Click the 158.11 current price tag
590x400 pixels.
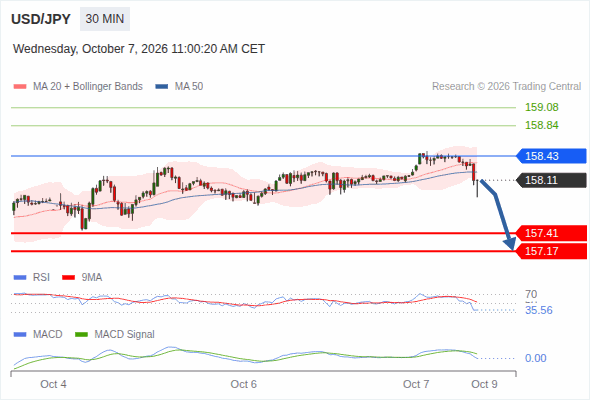pyautogui.click(x=551, y=180)
